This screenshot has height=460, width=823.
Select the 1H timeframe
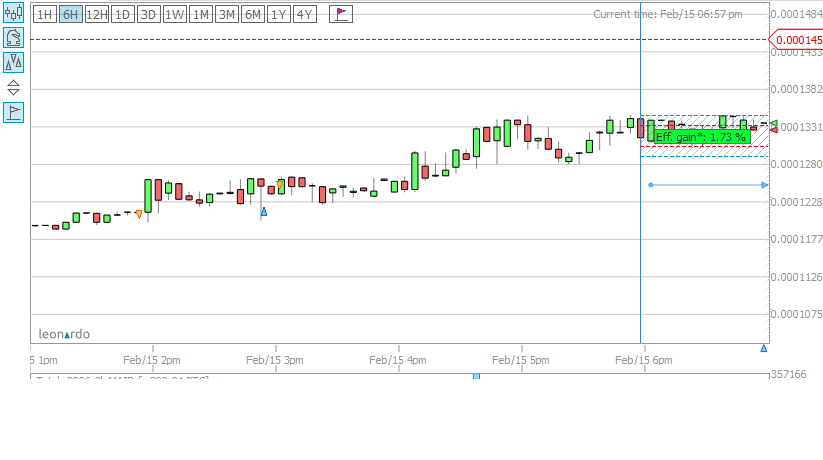tap(45, 14)
